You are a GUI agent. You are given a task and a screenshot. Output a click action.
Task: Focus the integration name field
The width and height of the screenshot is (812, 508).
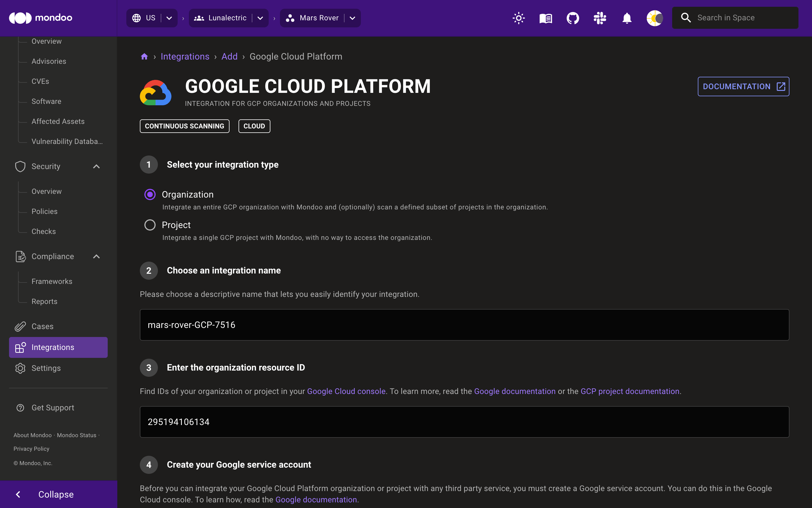[x=464, y=325]
